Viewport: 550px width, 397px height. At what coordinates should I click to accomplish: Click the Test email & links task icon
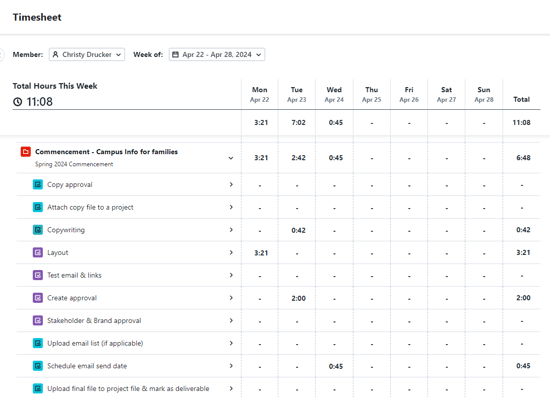click(38, 275)
